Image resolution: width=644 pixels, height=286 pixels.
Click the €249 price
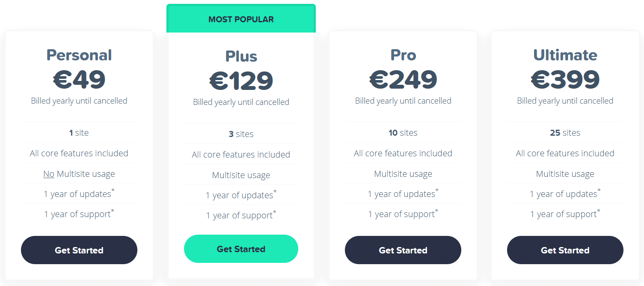[x=403, y=79]
